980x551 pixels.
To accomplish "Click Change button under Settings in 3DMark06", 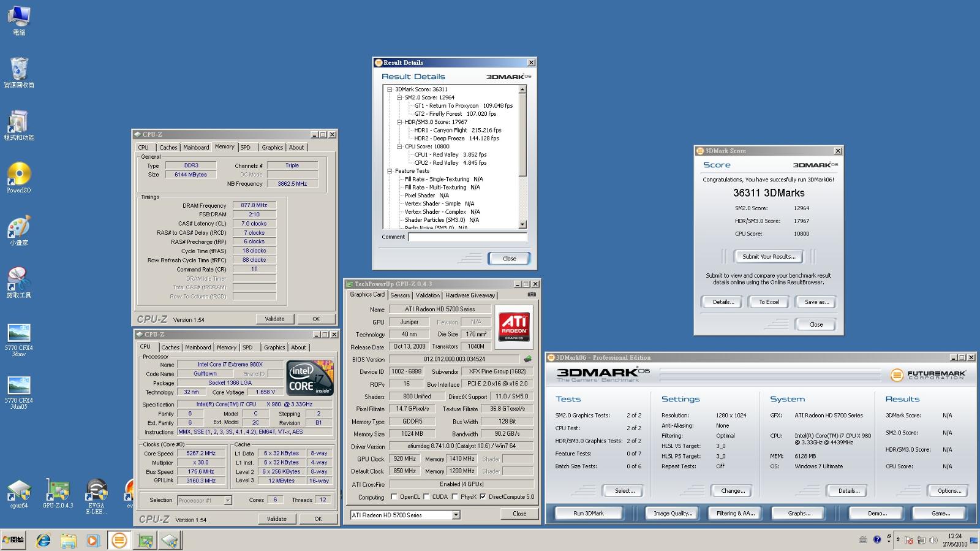I will click(x=733, y=490).
